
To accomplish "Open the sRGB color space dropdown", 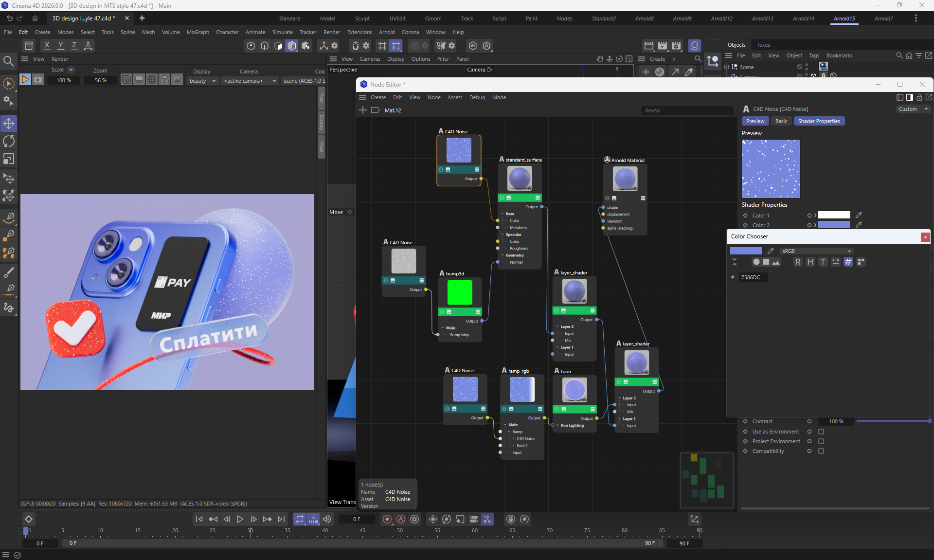I will [x=816, y=251].
